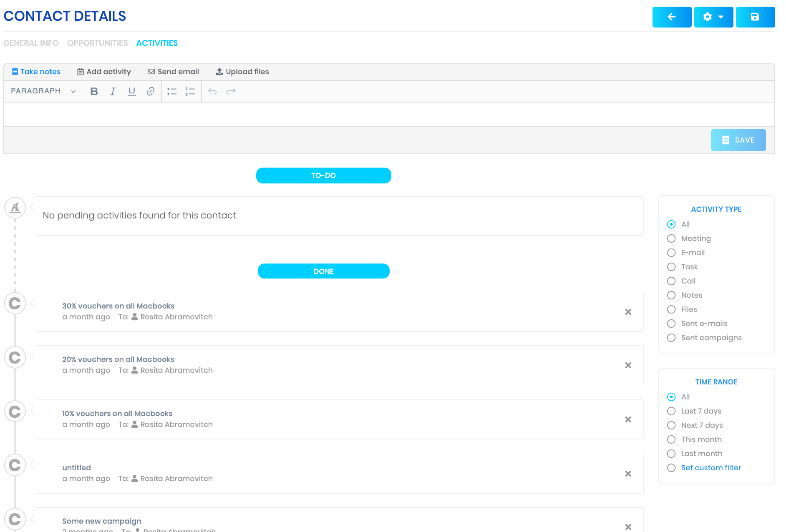This screenshot has width=786, height=532.
Task: Open the Upload files panel
Action: 242,71
